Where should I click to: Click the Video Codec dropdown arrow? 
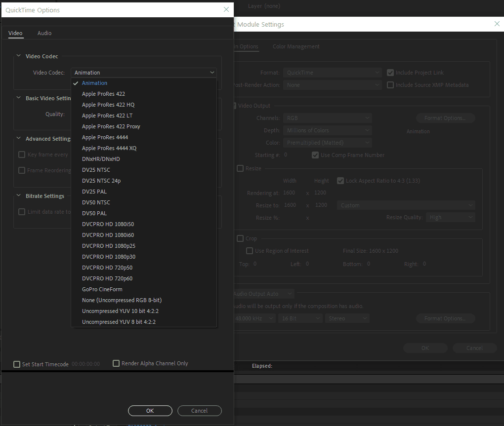coord(212,73)
